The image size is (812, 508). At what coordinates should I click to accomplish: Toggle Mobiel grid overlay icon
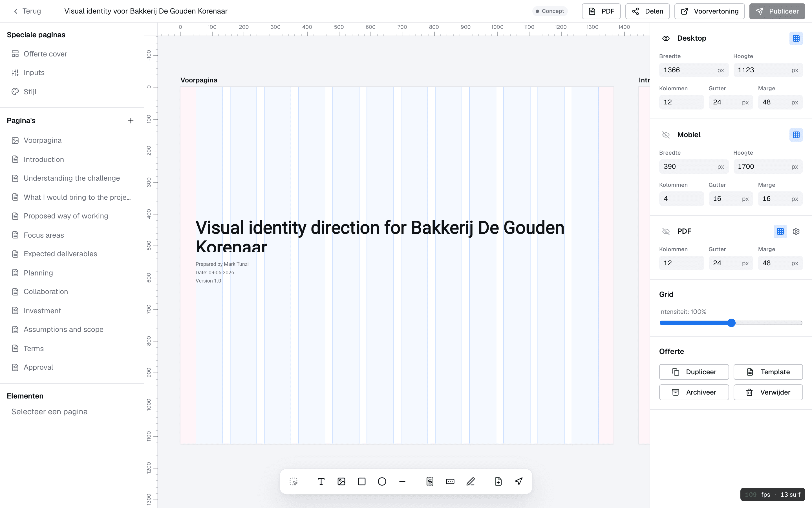point(796,135)
